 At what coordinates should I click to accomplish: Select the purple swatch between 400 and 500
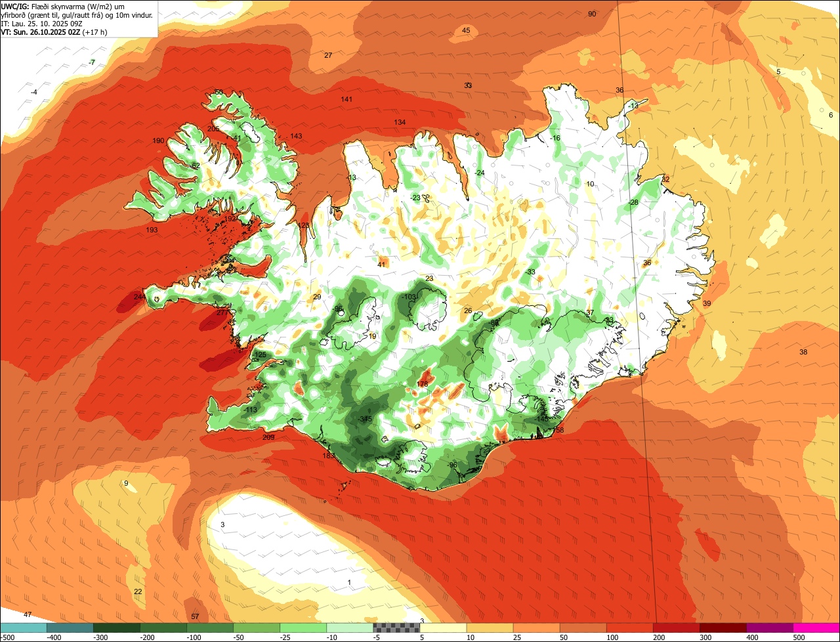click(x=769, y=628)
